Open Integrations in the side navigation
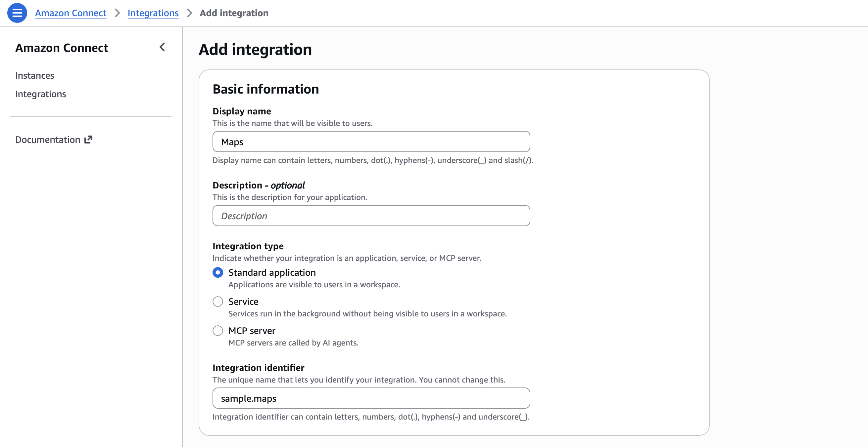The image size is (868, 447). pyautogui.click(x=41, y=94)
